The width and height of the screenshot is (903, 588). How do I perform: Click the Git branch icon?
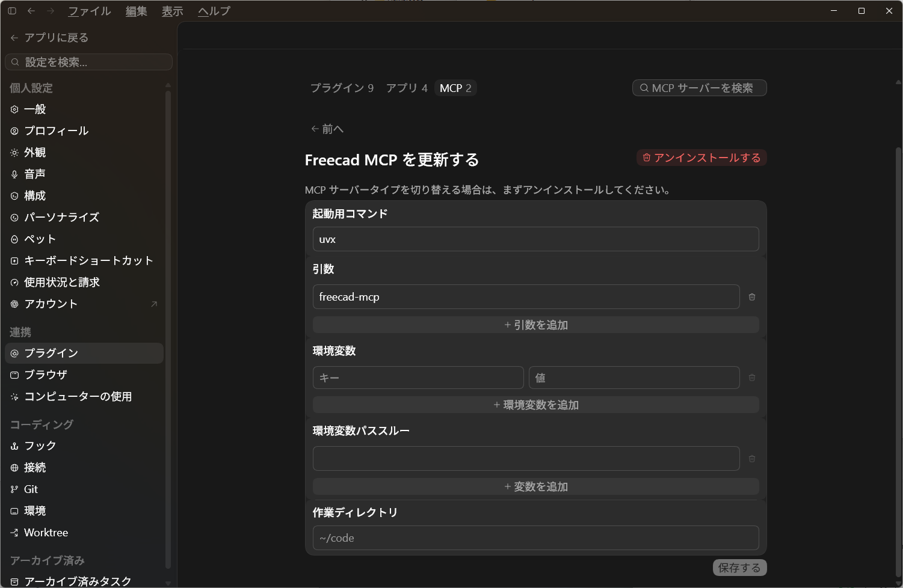(14, 489)
